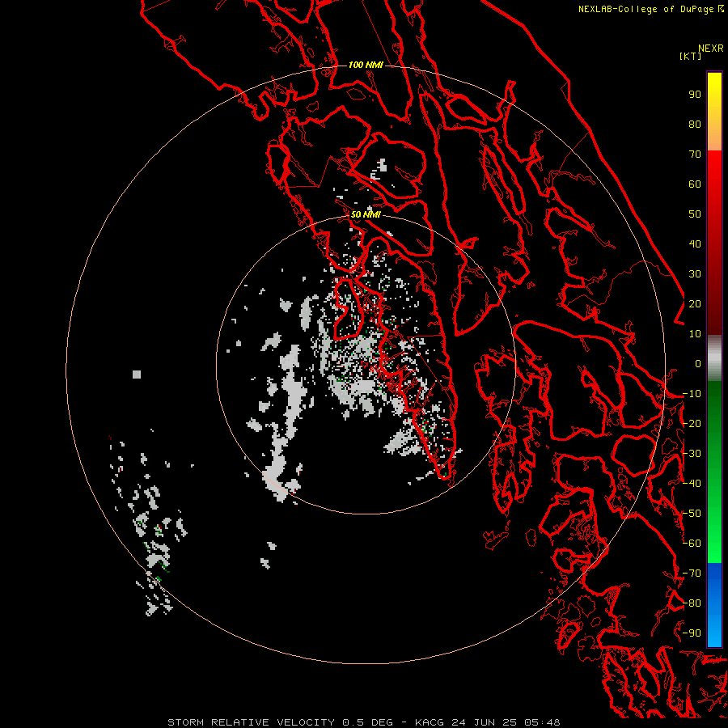Click the 100 NMI range ring label
The height and width of the screenshot is (728, 728).
pos(366,65)
